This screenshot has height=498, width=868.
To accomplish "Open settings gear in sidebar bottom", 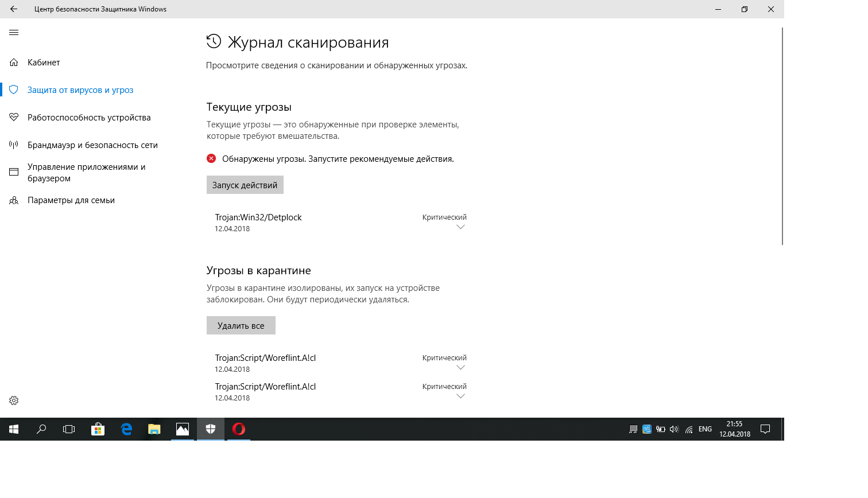I will [x=14, y=400].
